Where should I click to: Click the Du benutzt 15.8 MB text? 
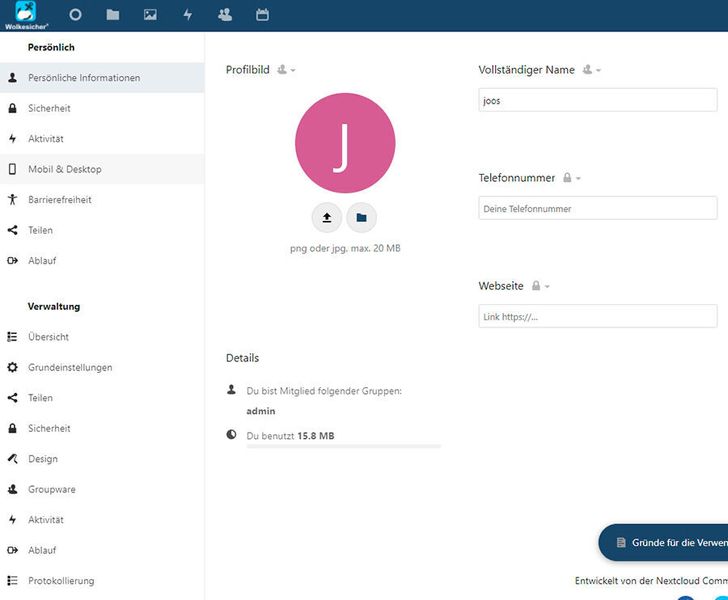290,436
